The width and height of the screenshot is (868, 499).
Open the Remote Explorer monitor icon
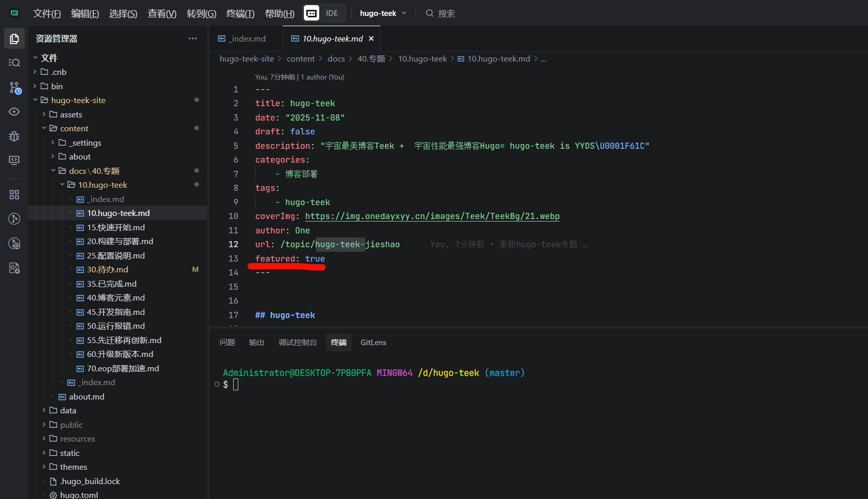coord(14,161)
